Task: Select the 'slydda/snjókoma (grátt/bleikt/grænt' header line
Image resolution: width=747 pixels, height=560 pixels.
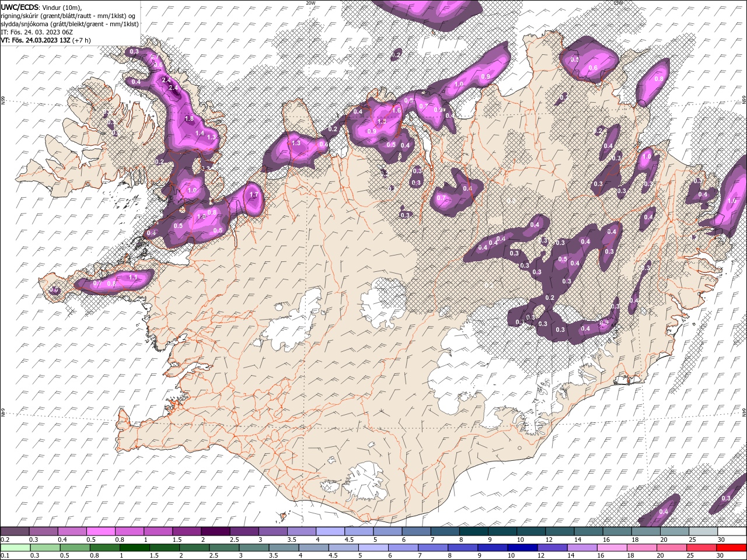Action: [x=69, y=23]
